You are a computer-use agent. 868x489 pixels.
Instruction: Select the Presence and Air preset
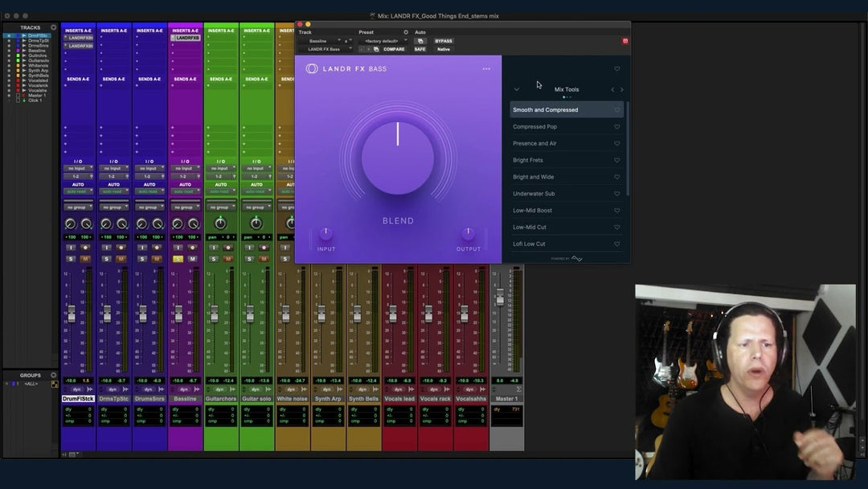pos(567,143)
